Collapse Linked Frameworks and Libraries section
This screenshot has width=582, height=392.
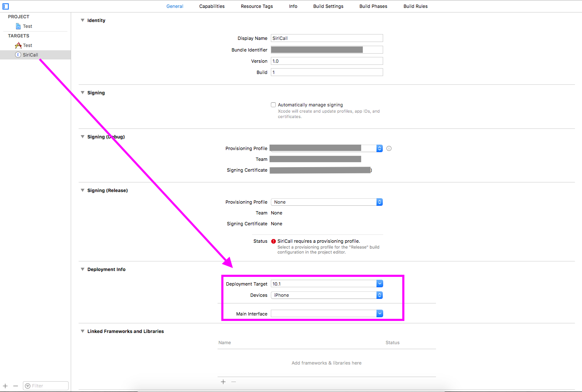82,331
